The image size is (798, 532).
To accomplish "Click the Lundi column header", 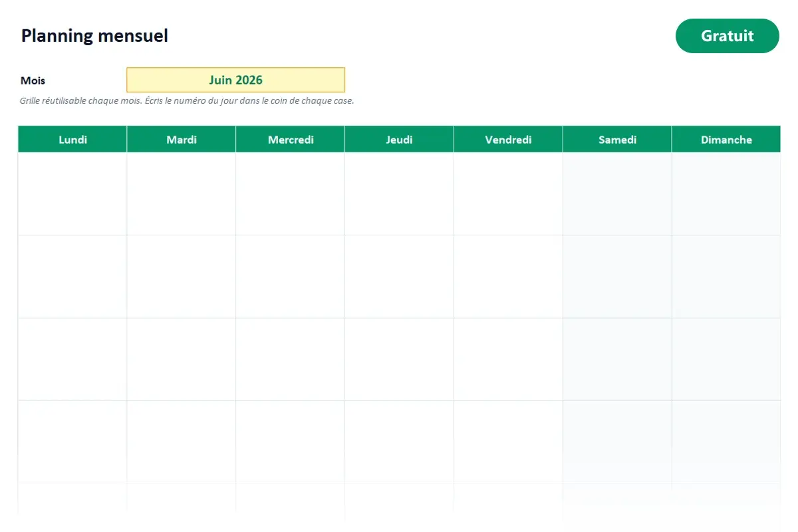I will click(72, 140).
